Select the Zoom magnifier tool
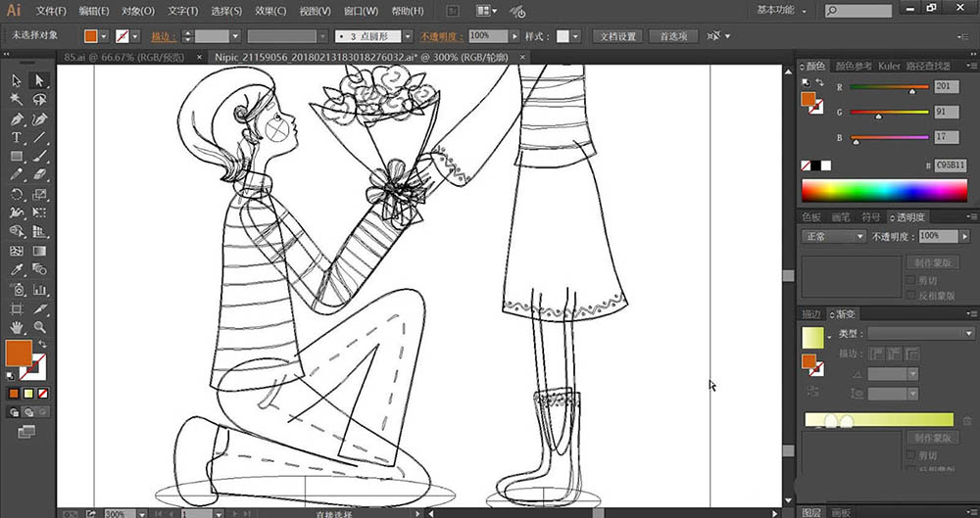Screen dimensions: 980x518 pyautogui.click(x=39, y=327)
